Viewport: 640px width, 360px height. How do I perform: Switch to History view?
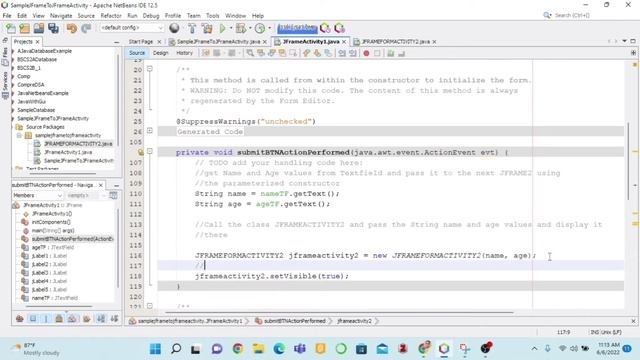click(x=184, y=53)
